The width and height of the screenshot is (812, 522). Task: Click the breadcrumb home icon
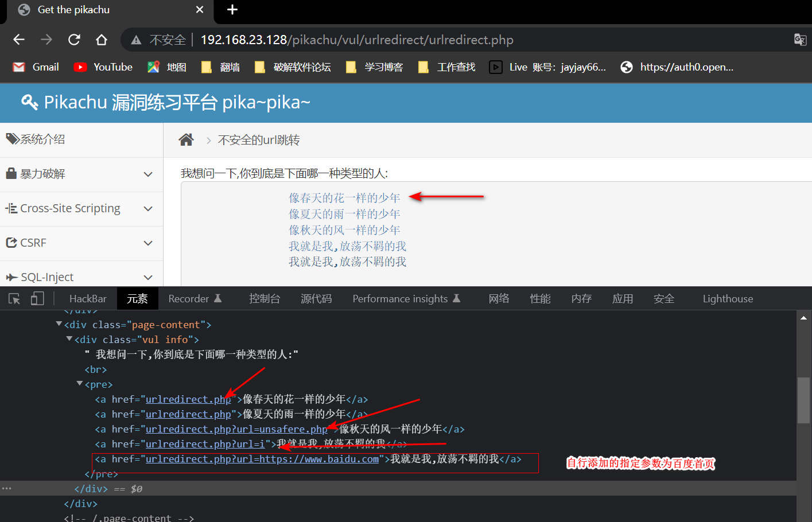click(x=186, y=140)
